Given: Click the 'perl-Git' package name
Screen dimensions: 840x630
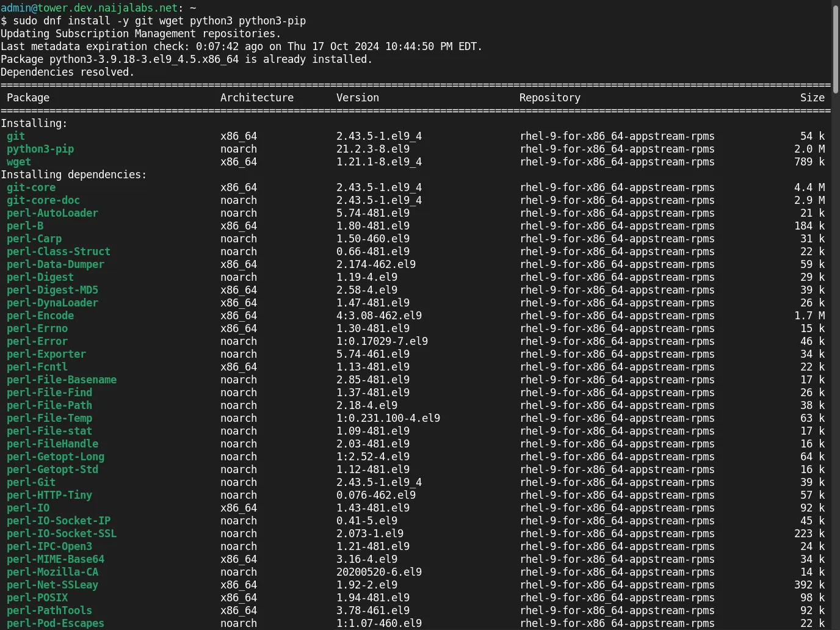Looking at the screenshot, I should [x=31, y=482].
